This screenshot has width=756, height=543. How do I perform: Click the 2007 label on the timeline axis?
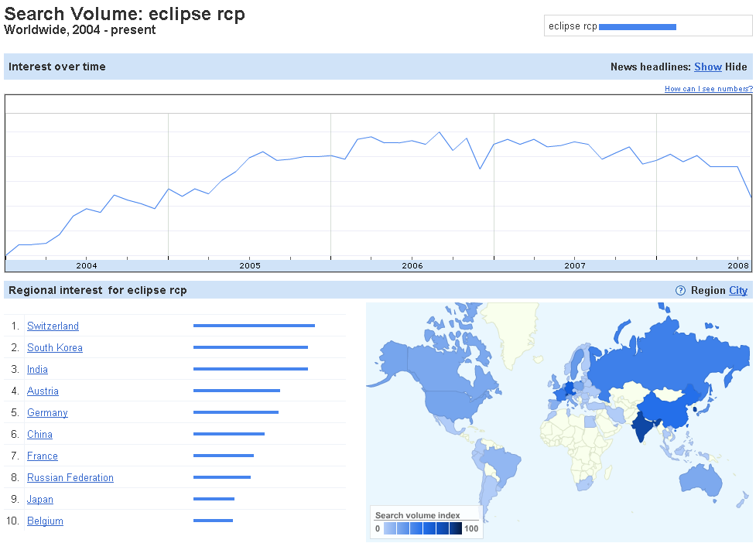click(x=575, y=266)
